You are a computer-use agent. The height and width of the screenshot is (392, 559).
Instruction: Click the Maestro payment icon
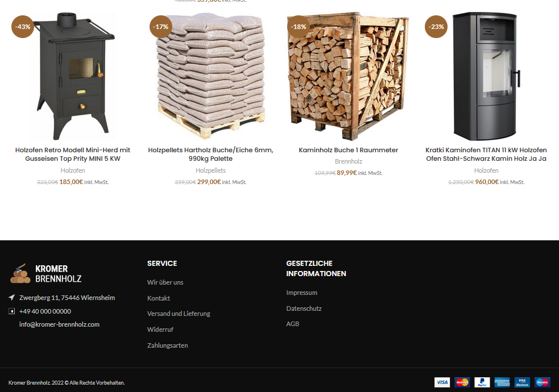543,382
